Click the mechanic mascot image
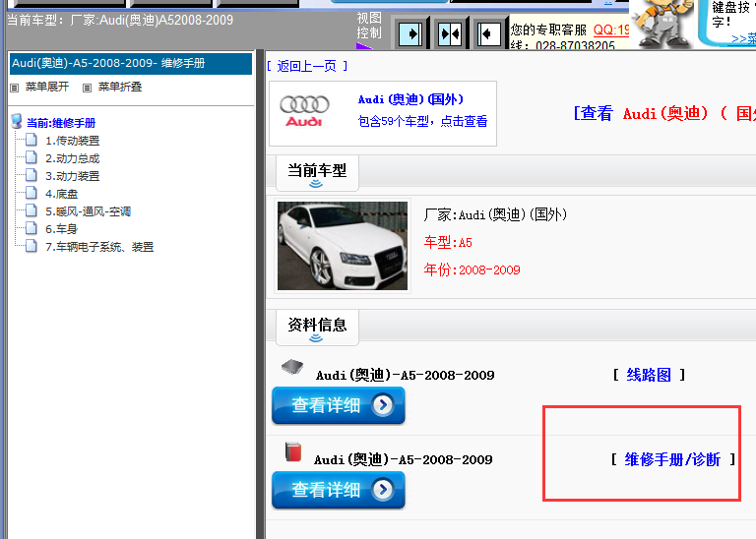 click(661, 24)
